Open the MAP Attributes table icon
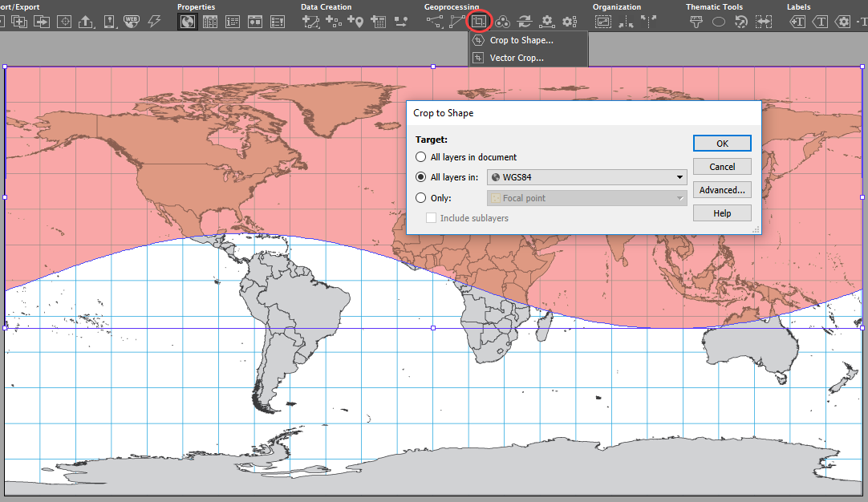This screenshot has width=868, height=502. coord(210,22)
